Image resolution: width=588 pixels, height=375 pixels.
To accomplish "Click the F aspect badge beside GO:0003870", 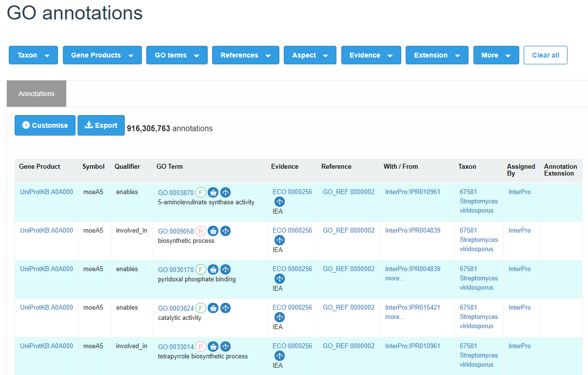I will coord(201,192).
